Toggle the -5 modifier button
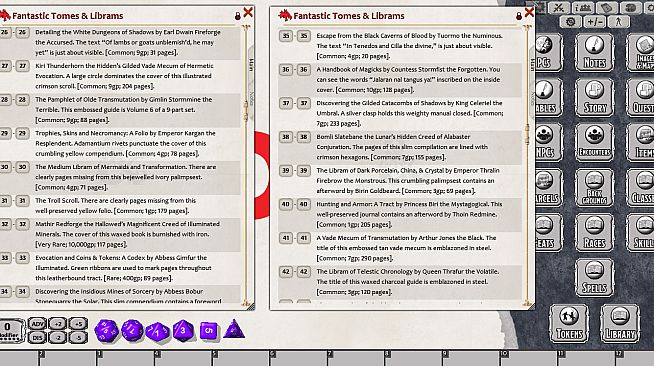Screen dimensions: 654x366 pyautogui.click(x=78, y=337)
